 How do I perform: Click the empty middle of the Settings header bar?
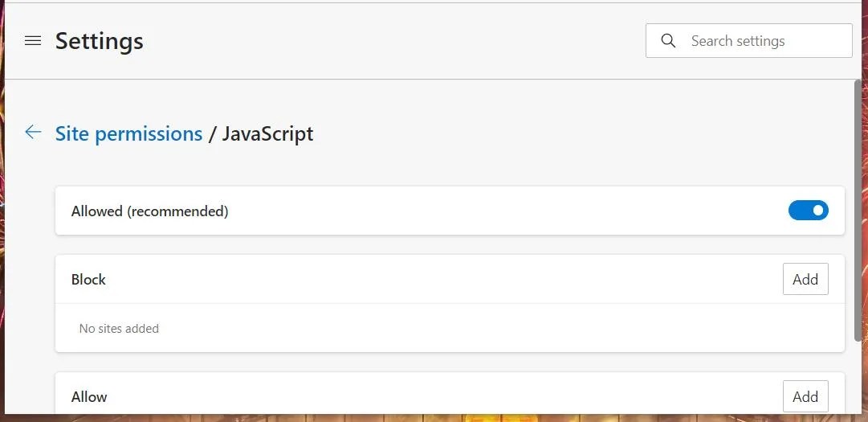393,41
